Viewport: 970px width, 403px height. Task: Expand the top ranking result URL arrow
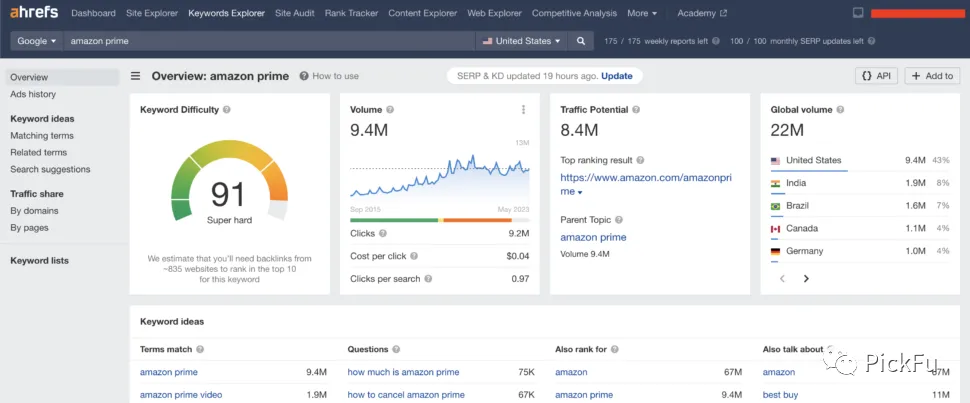pos(580,193)
